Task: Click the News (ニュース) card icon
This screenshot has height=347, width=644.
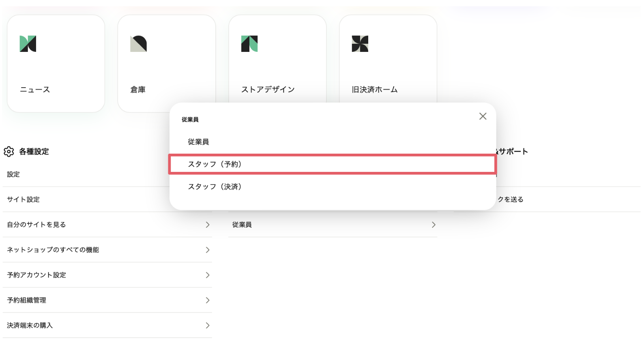Action: coord(28,44)
